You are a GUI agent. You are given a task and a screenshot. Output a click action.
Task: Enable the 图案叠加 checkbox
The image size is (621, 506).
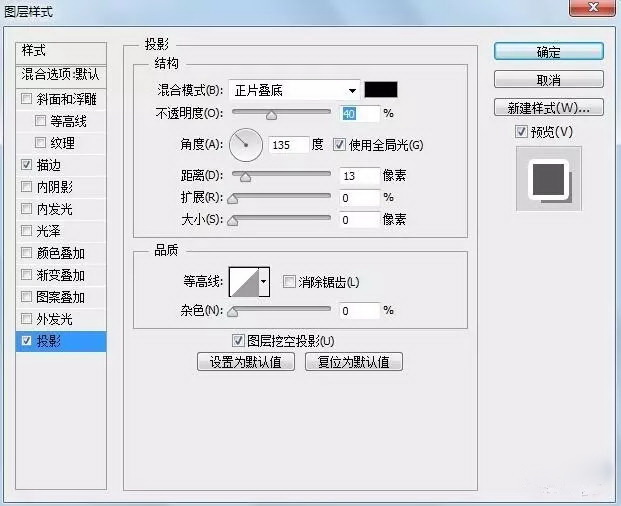tap(27, 297)
